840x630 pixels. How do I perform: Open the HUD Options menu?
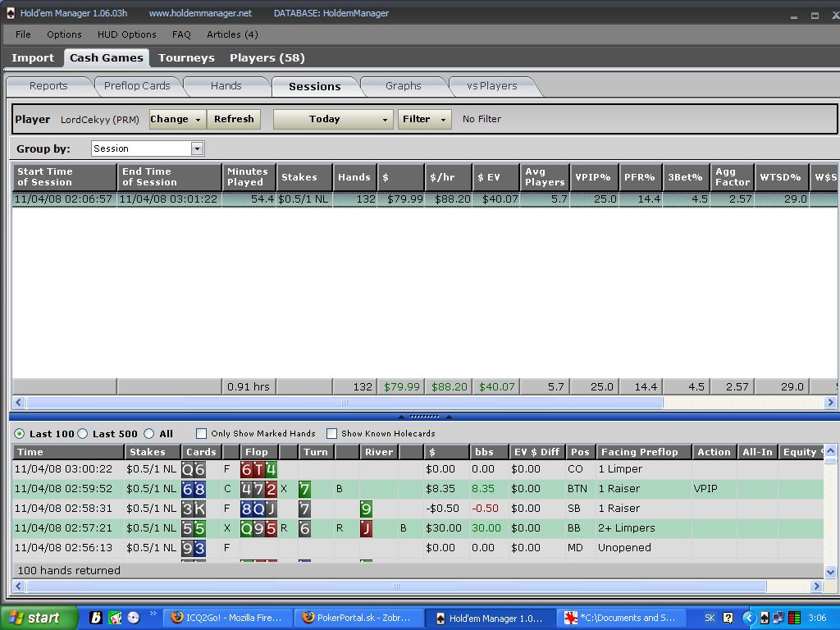(x=127, y=34)
